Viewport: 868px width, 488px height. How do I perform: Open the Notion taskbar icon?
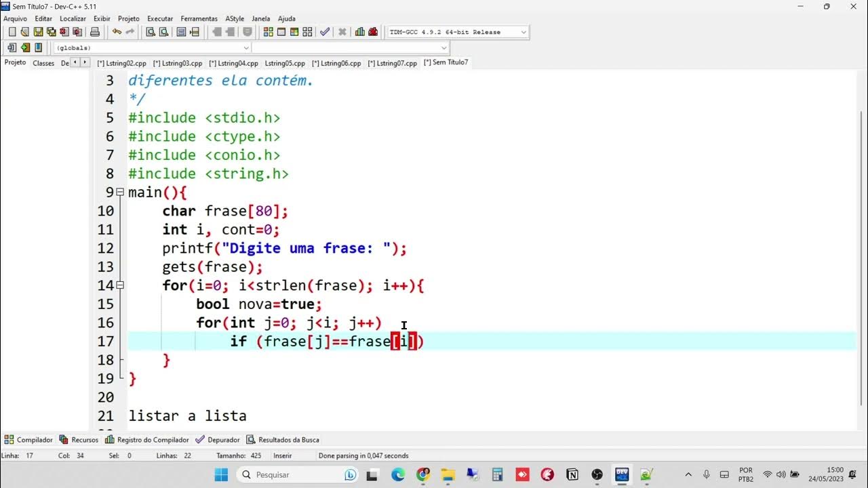coord(572,474)
